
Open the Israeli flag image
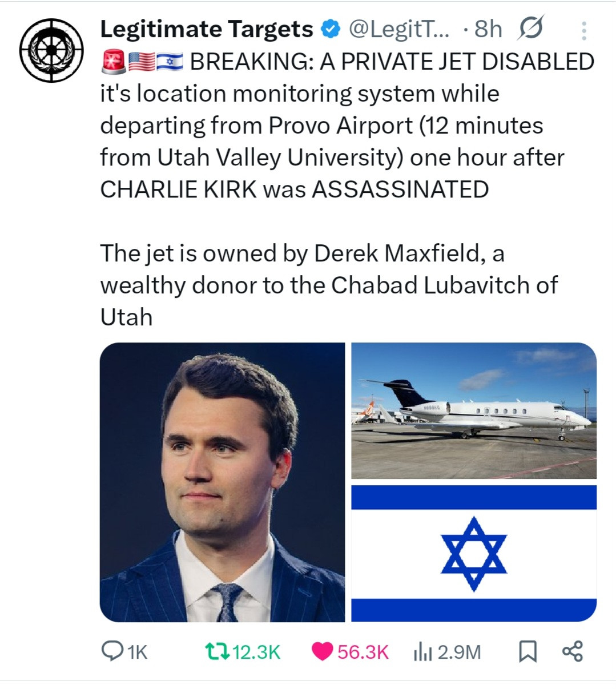[x=473, y=553]
